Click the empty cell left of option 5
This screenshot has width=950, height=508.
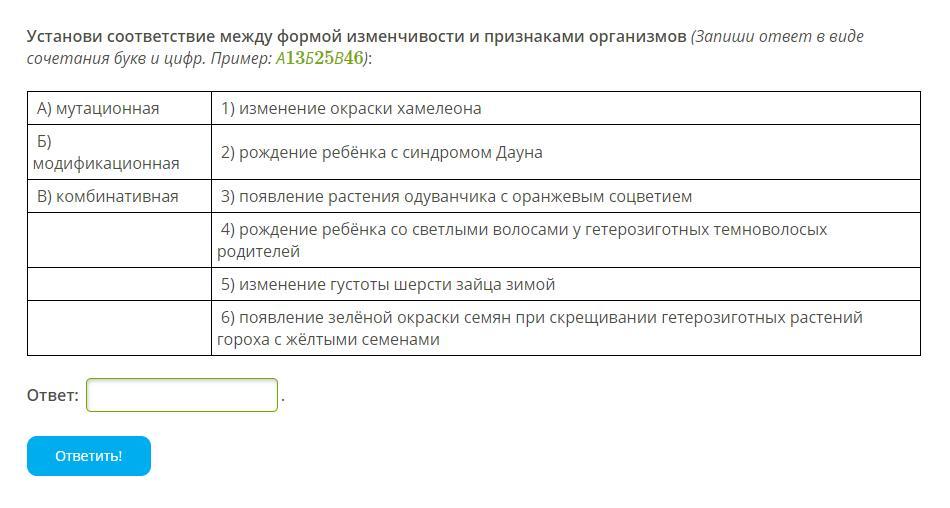(x=119, y=284)
